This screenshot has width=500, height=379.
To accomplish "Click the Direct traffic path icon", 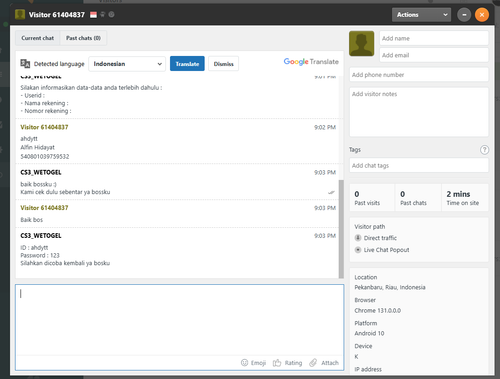I will click(358, 238).
